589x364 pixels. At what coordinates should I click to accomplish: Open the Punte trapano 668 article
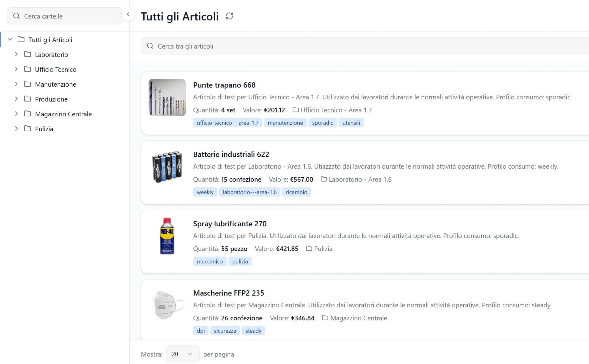[224, 85]
